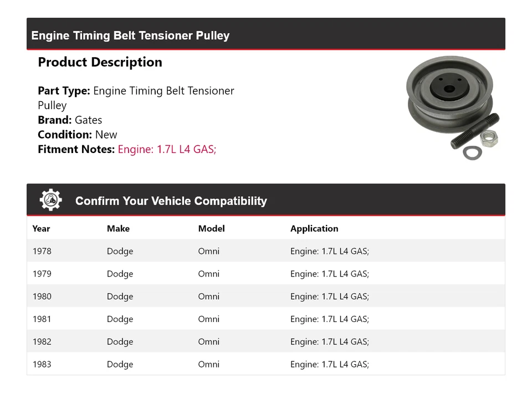
Task: Select the 1983 year cell
Action: [42, 364]
